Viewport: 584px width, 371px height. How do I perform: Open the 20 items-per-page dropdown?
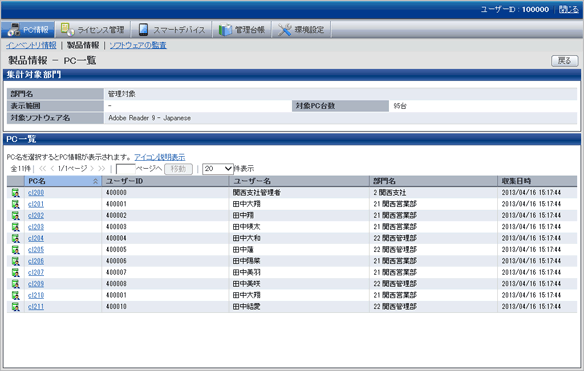pyautogui.click(x=218, y=169)
